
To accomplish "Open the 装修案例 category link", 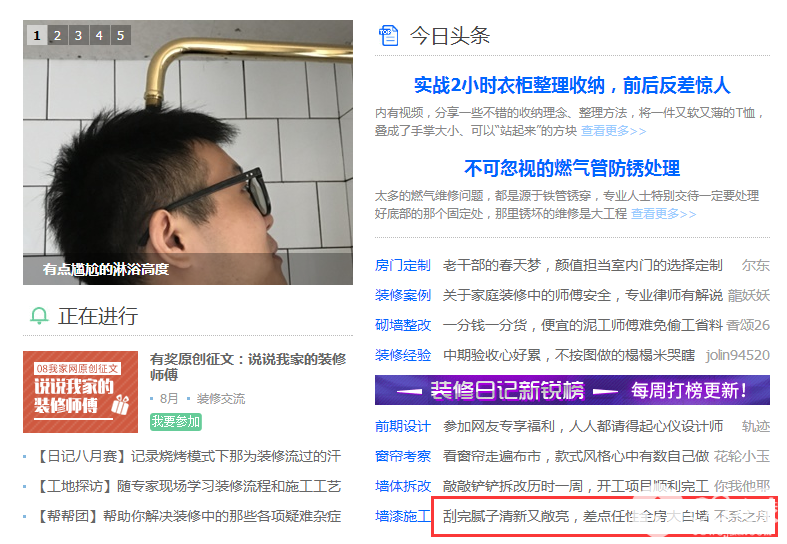I will click(x=403, y=295).
